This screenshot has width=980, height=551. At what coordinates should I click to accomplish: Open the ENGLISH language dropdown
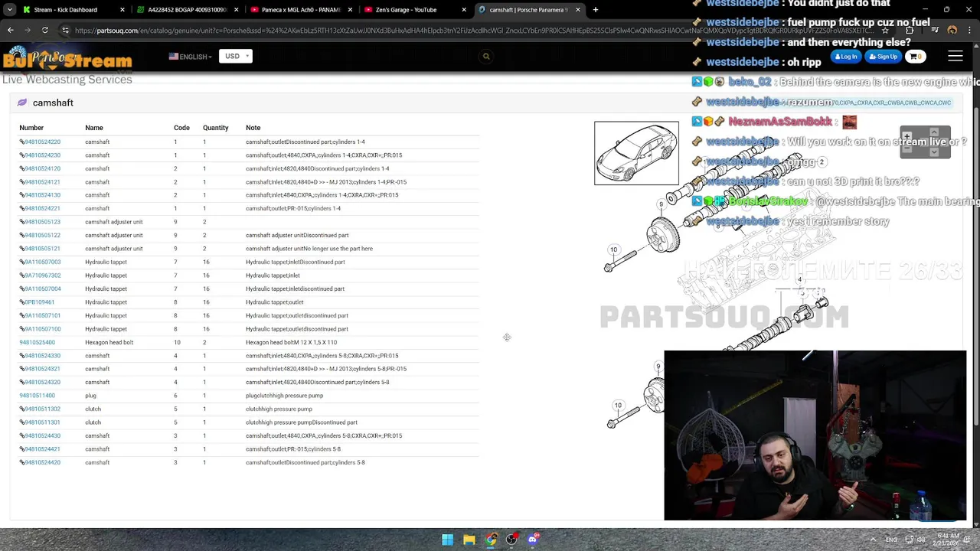(190, 57)
